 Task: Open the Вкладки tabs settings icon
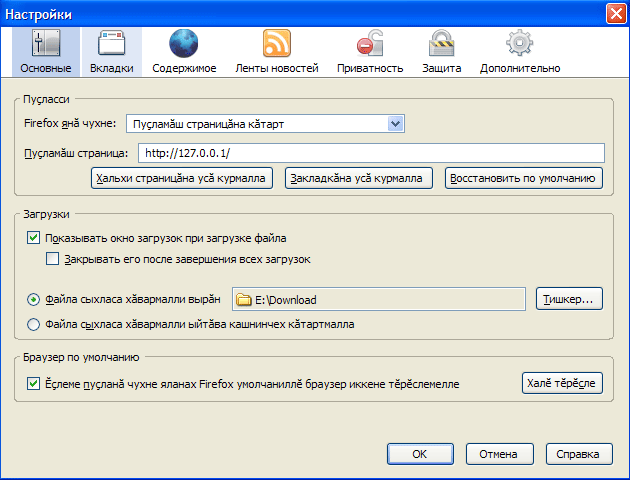point(111,45)
